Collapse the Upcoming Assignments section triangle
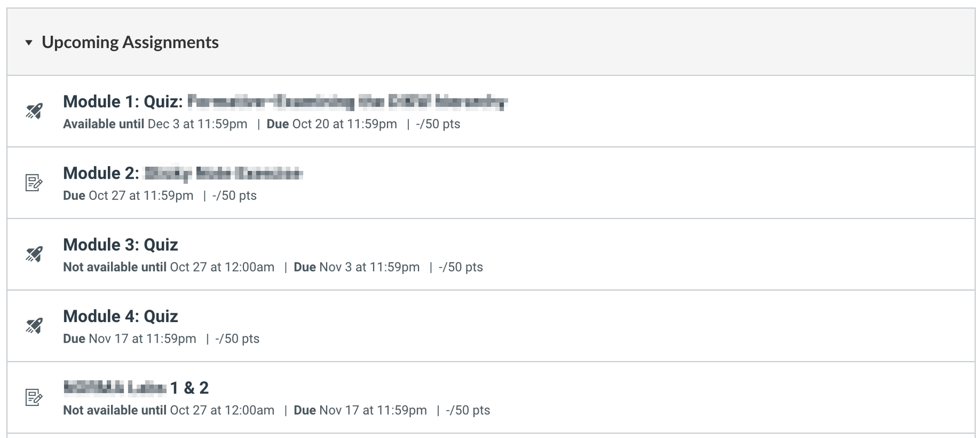This screenshot has height=438, width=980. click(x=29, y=42)
